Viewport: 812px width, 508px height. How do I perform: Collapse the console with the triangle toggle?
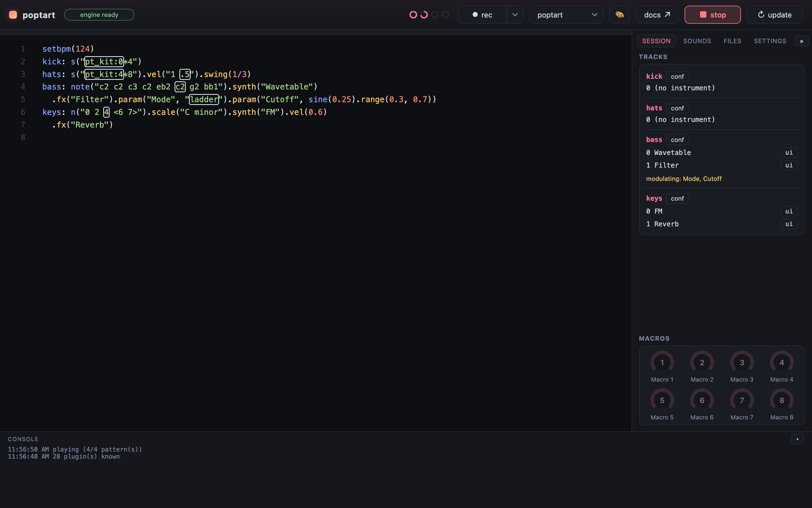tap(797, 439)
